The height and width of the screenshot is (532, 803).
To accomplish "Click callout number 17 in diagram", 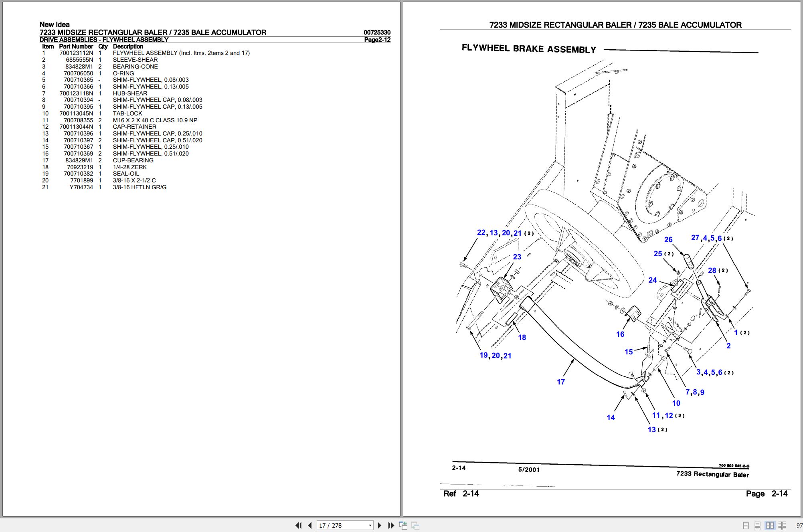I will point(560,382).
